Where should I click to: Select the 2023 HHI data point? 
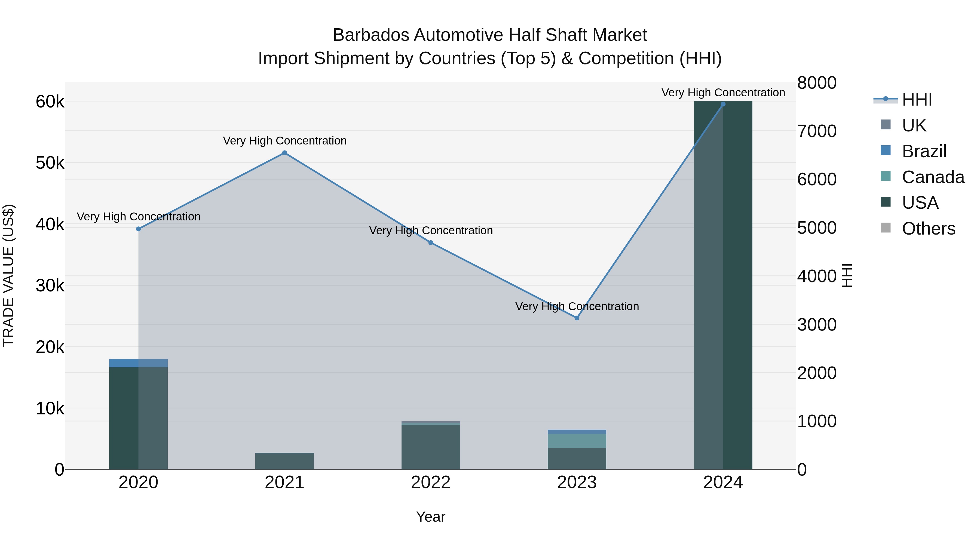click(x=577, y=318)
